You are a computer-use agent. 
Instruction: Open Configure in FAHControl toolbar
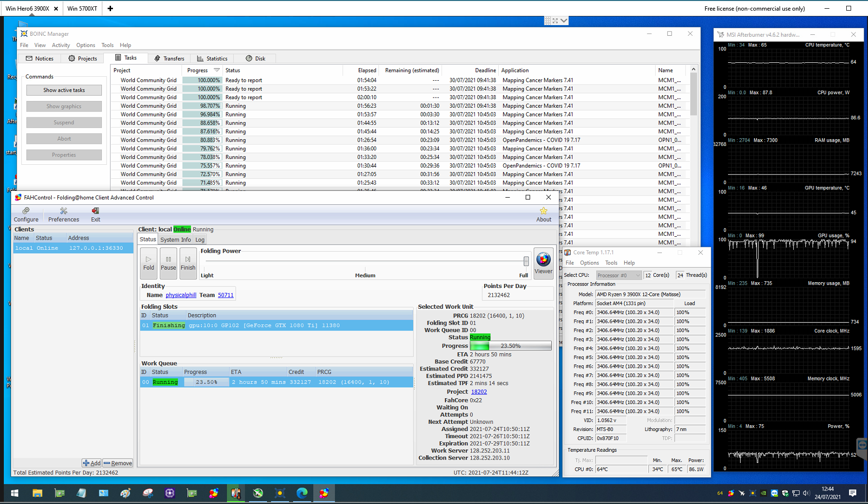click(x=26, y=215)
